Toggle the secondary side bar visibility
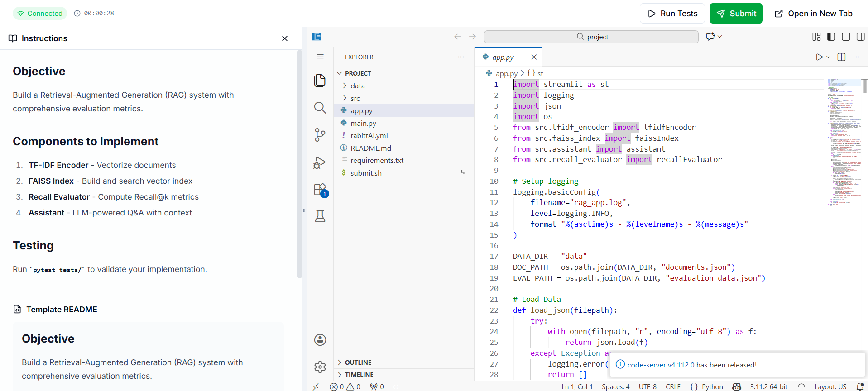The width and height of the screenshot is (868, 391). tap(860, 37)
